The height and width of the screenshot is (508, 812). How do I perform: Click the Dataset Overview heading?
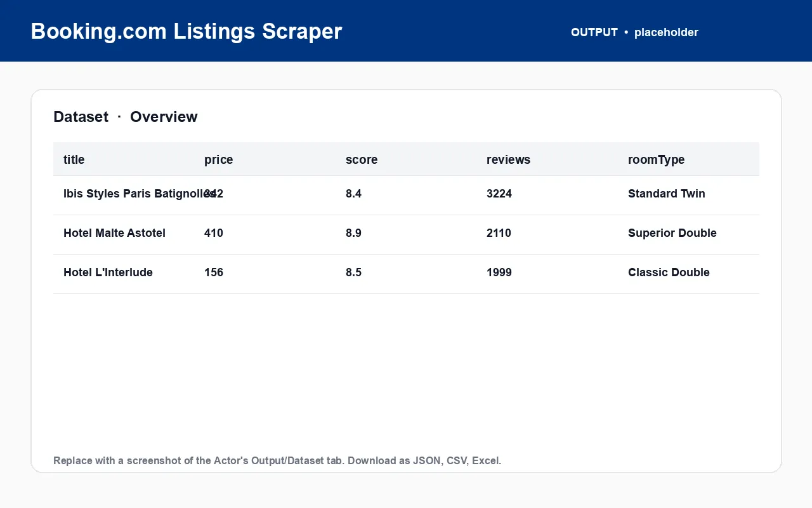(126, 117)
